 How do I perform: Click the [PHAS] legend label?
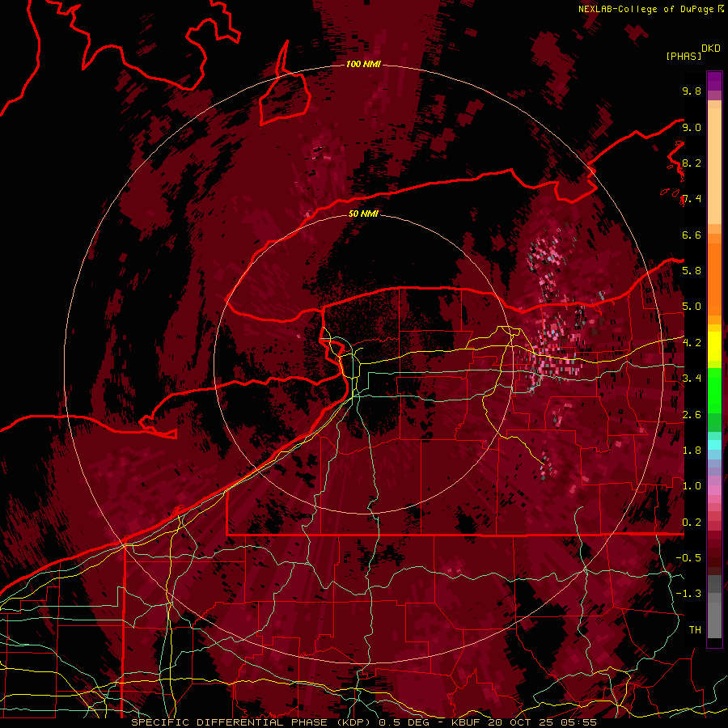click(x=684, y=57)
